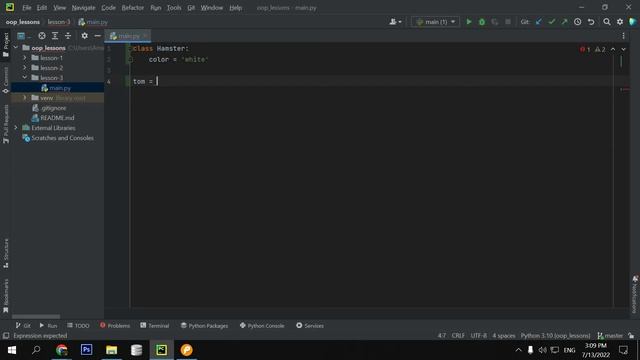Open tool windows quick access icon in status bar
The width and height of the screenshot is (640, 360).
point(6,336)
